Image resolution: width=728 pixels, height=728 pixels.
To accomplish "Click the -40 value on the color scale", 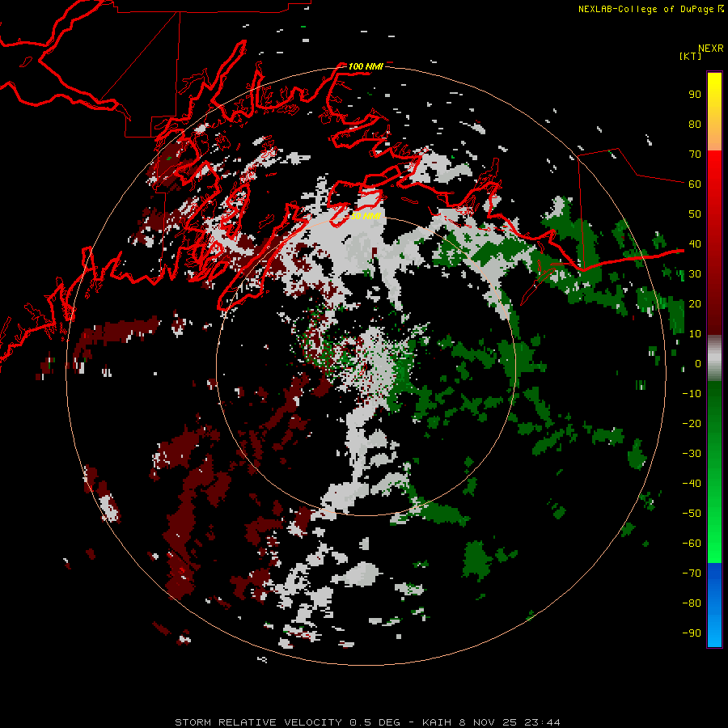I will [x=692, y=484].
